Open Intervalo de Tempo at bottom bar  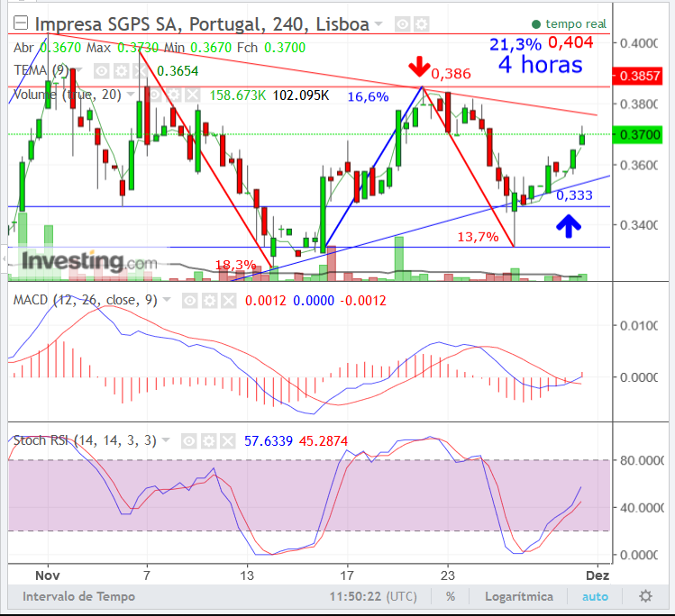pyautogui.click(x=78, y=597)
